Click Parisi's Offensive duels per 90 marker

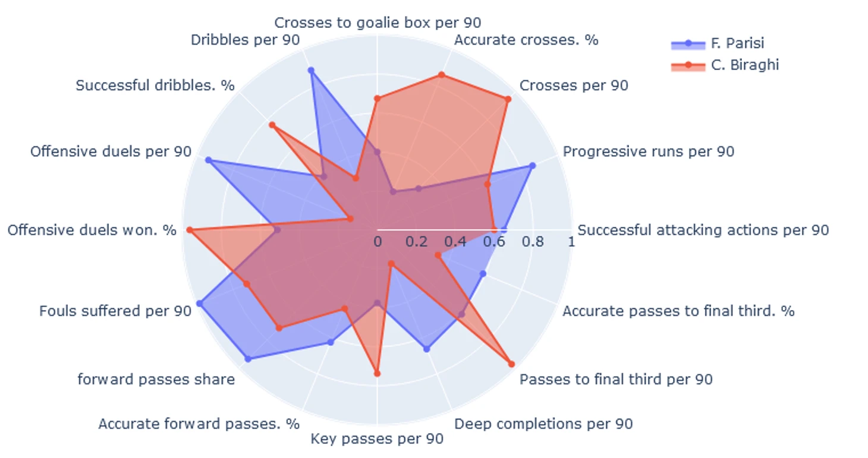point(208,160)
